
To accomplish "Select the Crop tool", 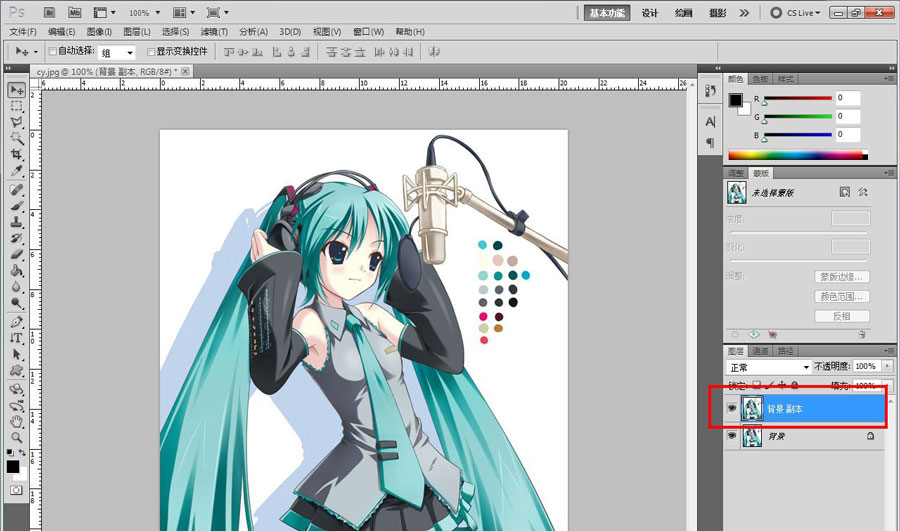I will point(17,154).
